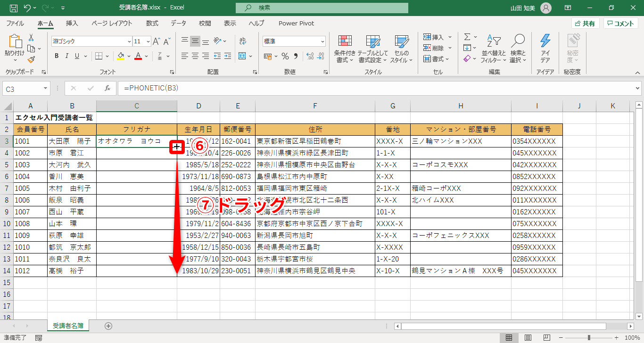Click the Ribbon Display Options icon
The width and height of the screenshot is (644, 343).
(568, 8)
